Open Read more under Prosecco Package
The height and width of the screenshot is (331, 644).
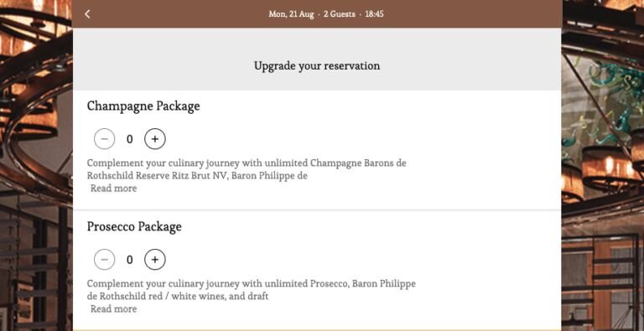[x=114, y=309]
